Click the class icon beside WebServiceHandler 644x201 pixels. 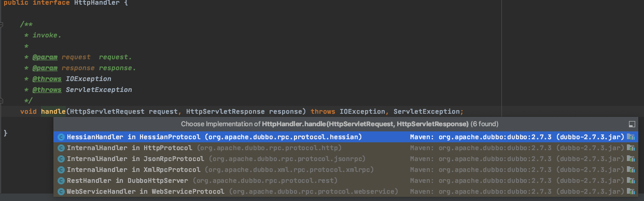(61, 192)
